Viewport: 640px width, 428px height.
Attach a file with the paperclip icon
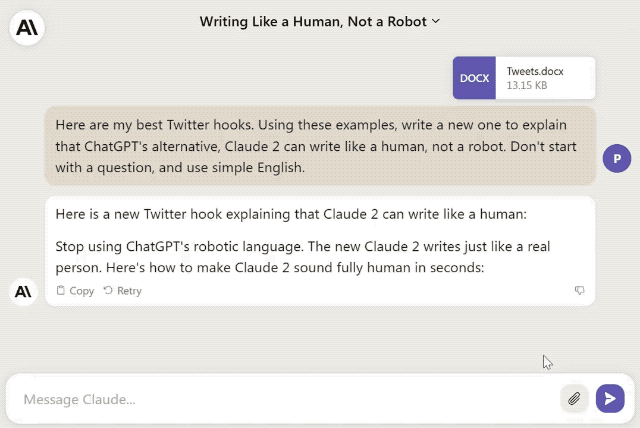(x=574, y=399)
